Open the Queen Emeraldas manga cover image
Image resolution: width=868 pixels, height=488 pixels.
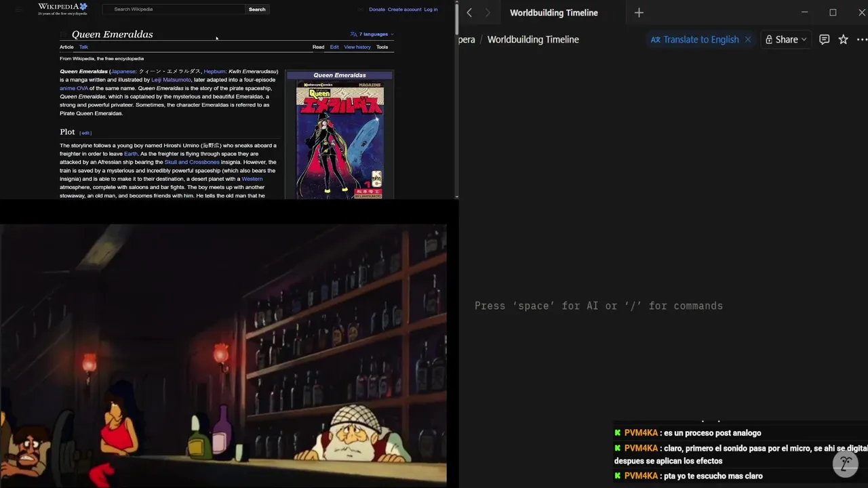click(340, 141)
